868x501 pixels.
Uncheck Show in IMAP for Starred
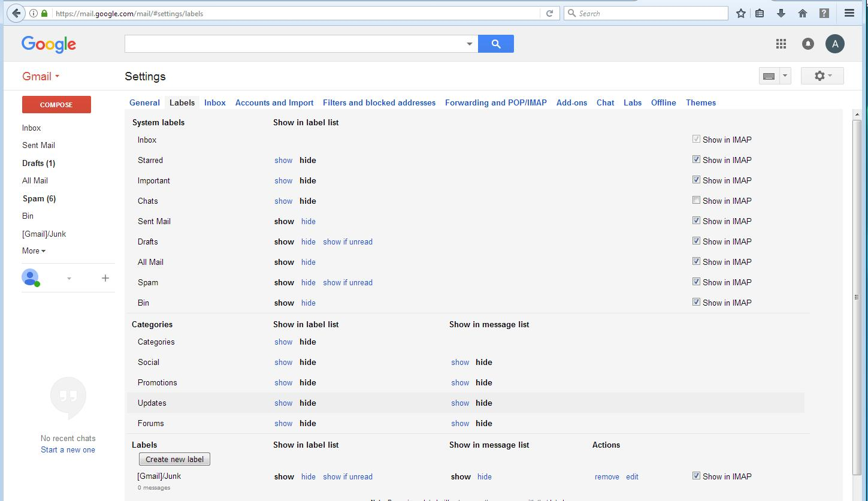pyautogui.click(x=696, y=159)
